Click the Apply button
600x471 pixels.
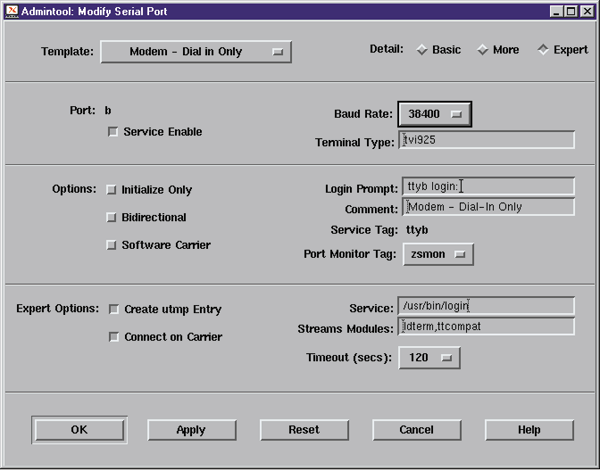pyautogui.click(x=191, y=430)
